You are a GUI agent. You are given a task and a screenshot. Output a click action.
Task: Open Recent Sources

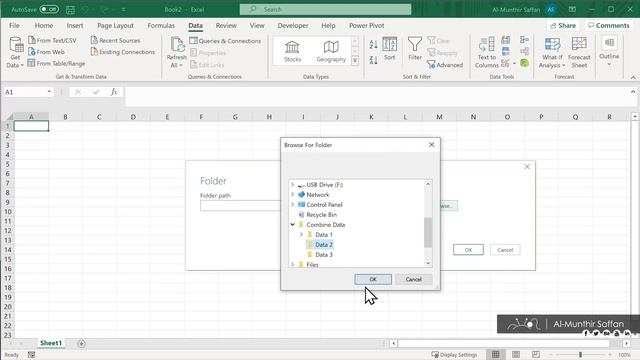(116, 40)
